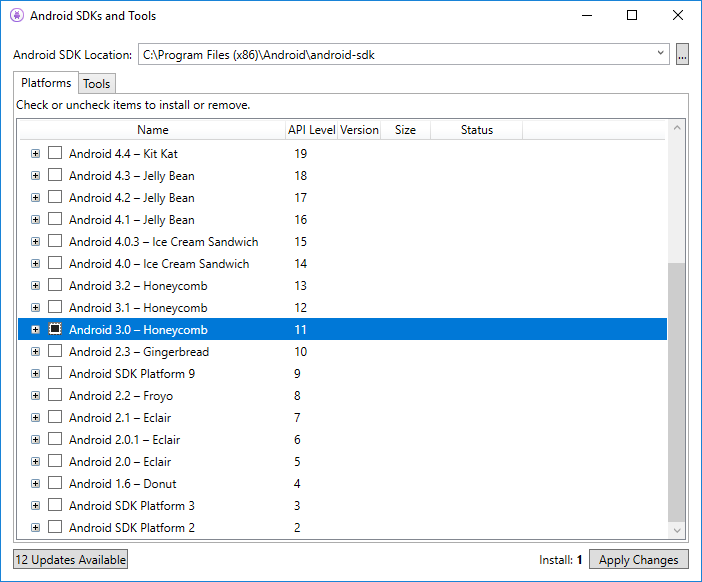
Task: Select the Platforms tab
Action: [46, 83]
